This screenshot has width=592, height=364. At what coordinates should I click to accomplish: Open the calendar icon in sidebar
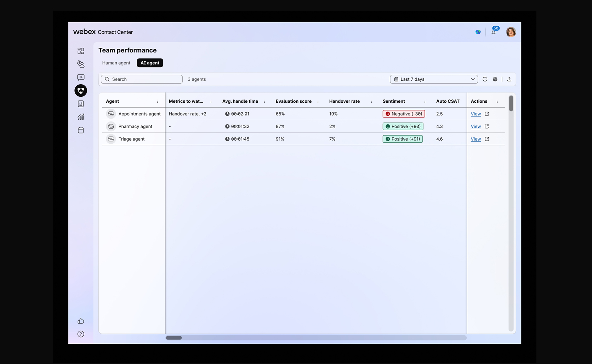click(81, 130)
